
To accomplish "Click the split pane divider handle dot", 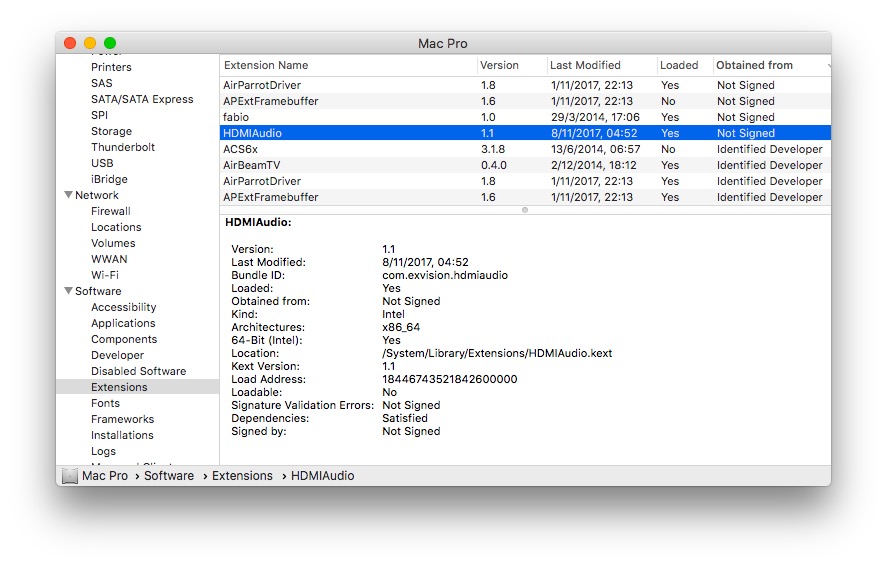I will pos(525,210).
